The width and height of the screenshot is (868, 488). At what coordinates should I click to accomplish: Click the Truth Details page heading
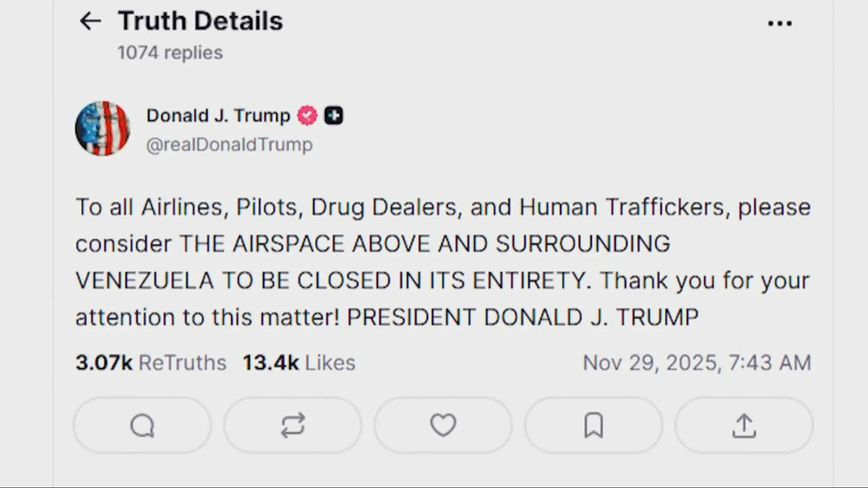pos(200,21)
